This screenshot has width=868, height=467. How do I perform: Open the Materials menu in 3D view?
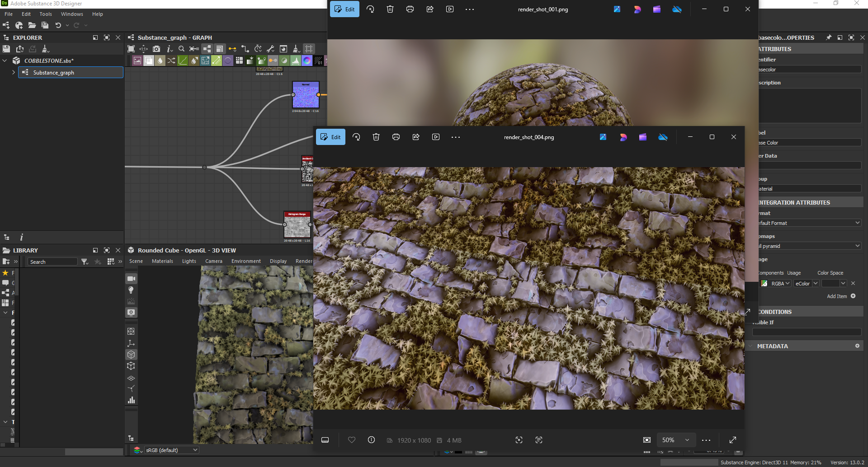(x=162, y=261)
